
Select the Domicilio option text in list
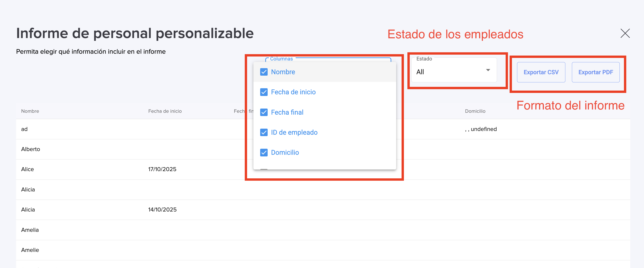tap(285, 153)
